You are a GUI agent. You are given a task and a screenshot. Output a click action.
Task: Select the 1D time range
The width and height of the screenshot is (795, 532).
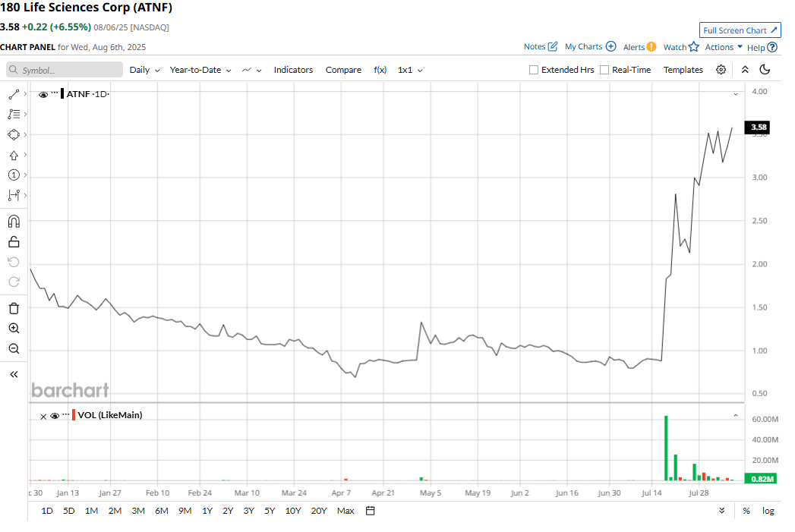click(46, 511)
